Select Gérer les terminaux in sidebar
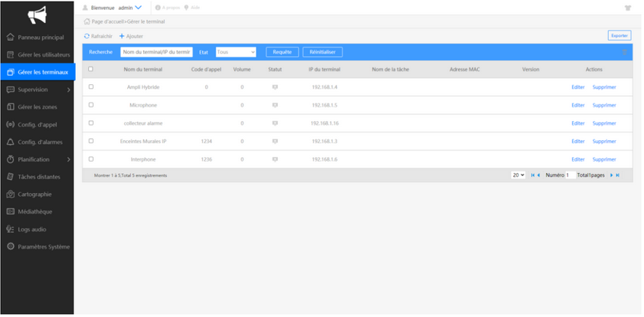 pyautogui.click(x=38, y=72)
